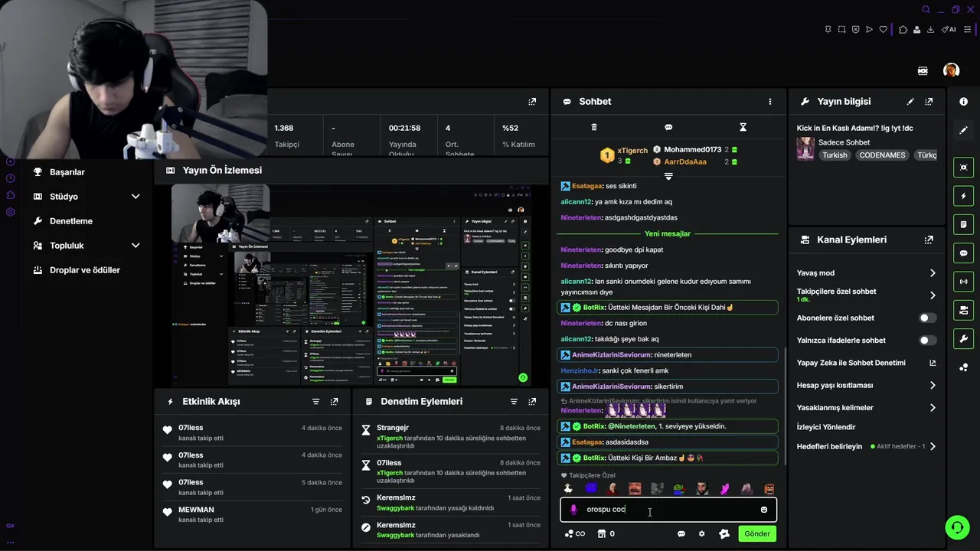Open the emoji picker in chat input
Viewport: 980px width, 551px height.
763,510
